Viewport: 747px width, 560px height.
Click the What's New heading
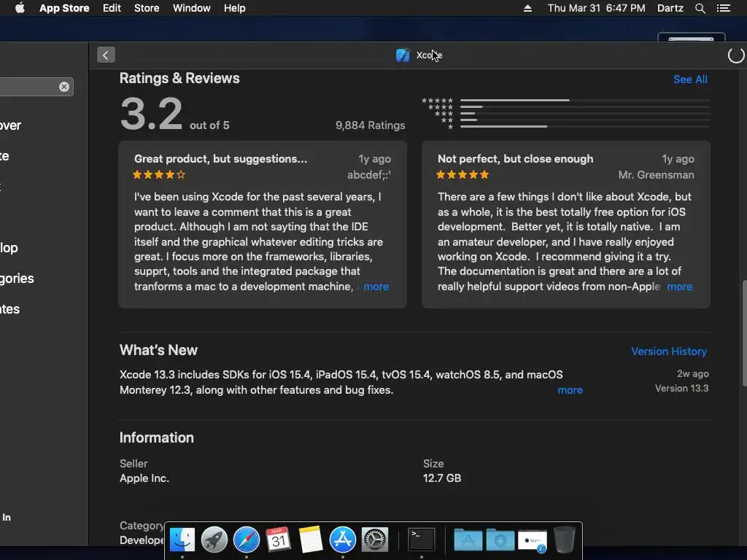pos(158,350)
